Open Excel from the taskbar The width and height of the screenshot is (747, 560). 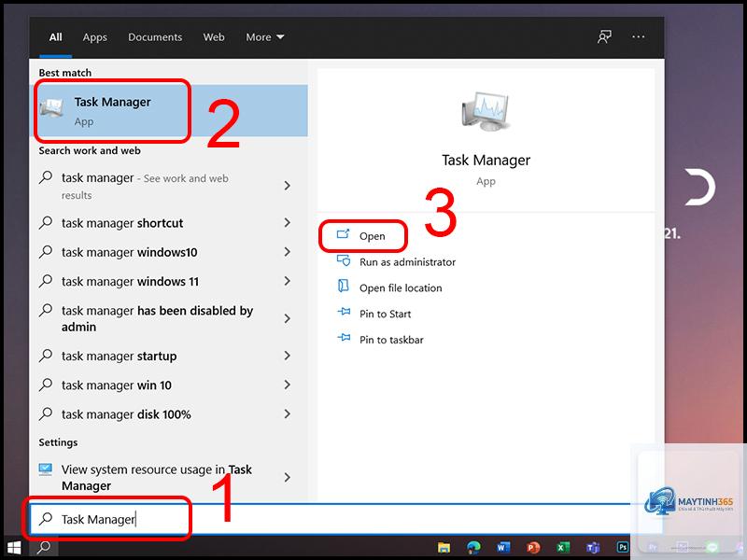coord(563,548)
